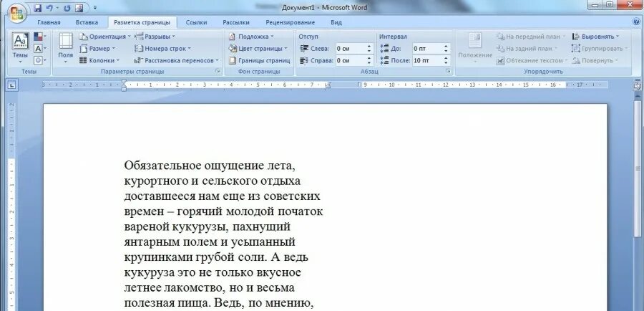Open Колонки dropdown
Viewport: 644px width, 311px height.
point(99,60)
